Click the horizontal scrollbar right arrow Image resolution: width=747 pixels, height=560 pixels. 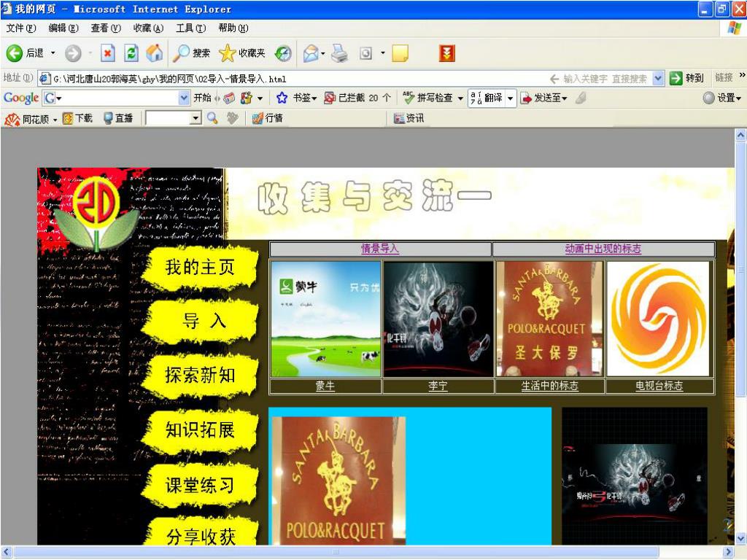click(729, 552)
